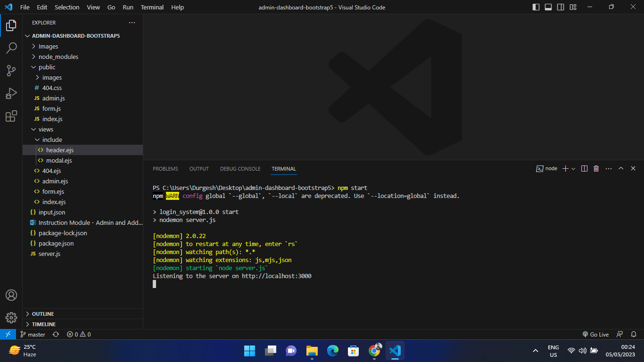
Task: Launch Google Chrome from the taskbar
Action: pos(374,351)
